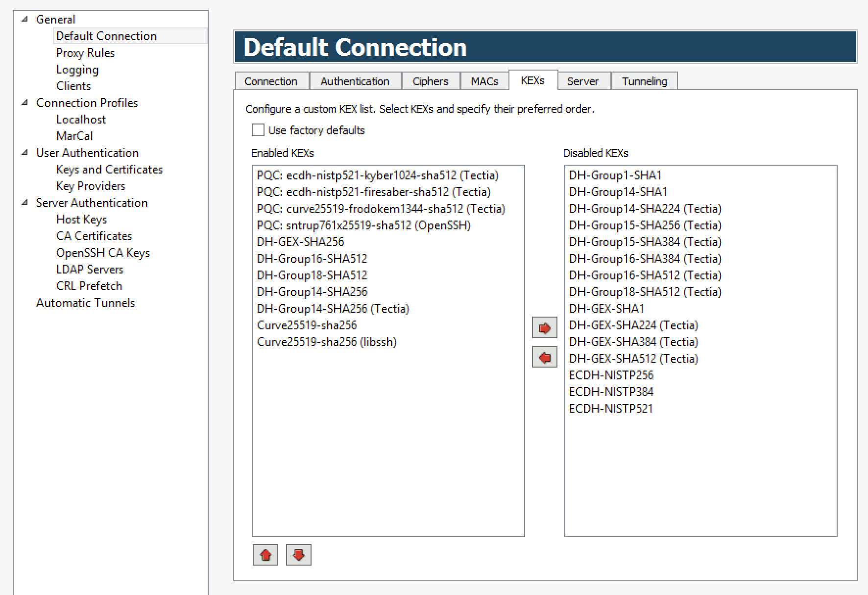Enable the Use factory defaults checkbox
The image size is (868, 595).
258,130
